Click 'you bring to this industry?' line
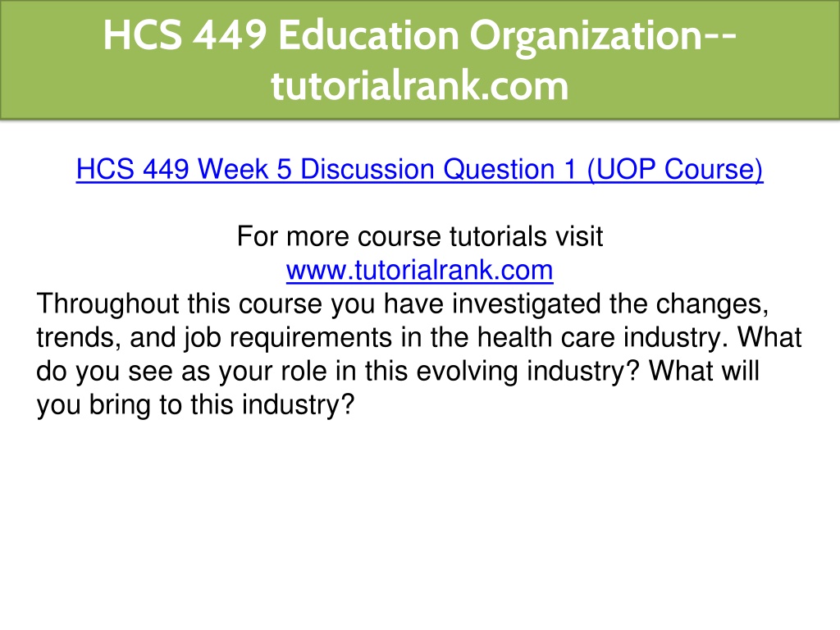 [x=195, y=404]
